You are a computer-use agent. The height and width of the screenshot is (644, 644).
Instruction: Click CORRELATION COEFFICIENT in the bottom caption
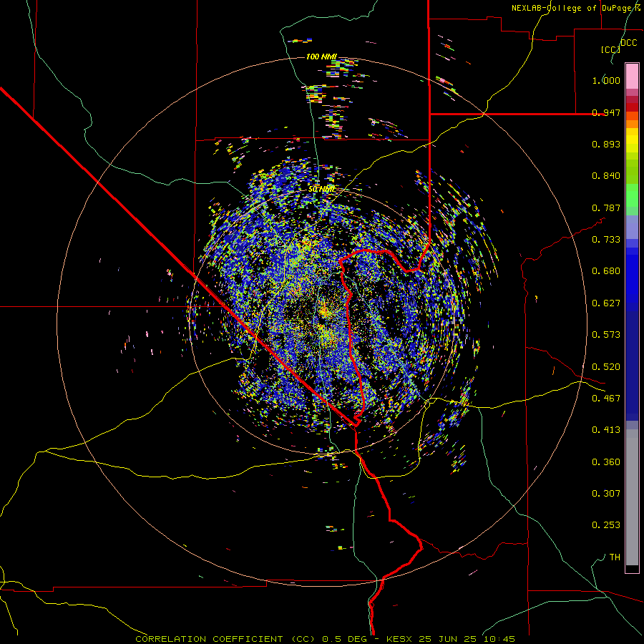(209, 639)
